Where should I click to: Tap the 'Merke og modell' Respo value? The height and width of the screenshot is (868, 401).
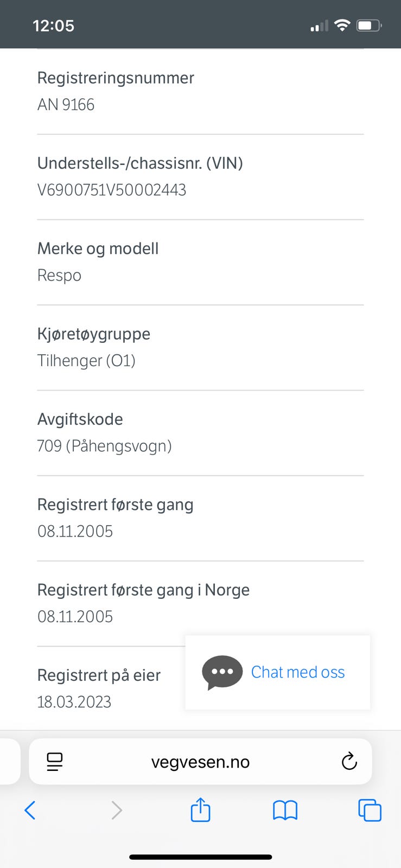point(59,276)
